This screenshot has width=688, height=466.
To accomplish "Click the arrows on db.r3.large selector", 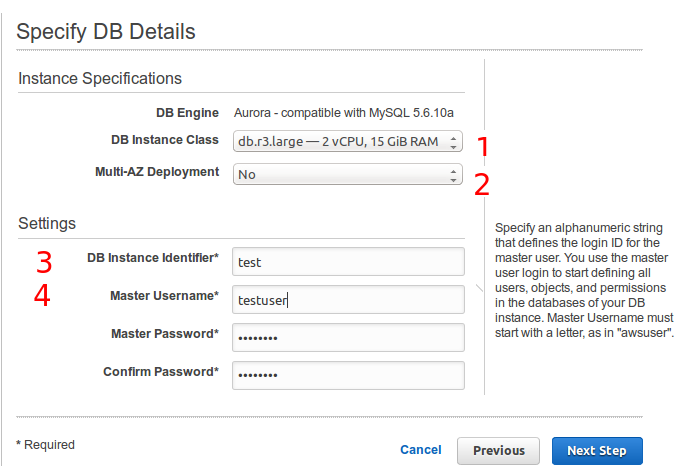I will 453,142.
